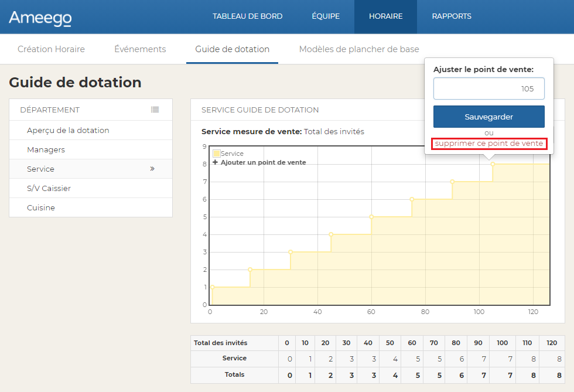
Task: Select Aperçu de la dotation department
Action: click(68, 130)
